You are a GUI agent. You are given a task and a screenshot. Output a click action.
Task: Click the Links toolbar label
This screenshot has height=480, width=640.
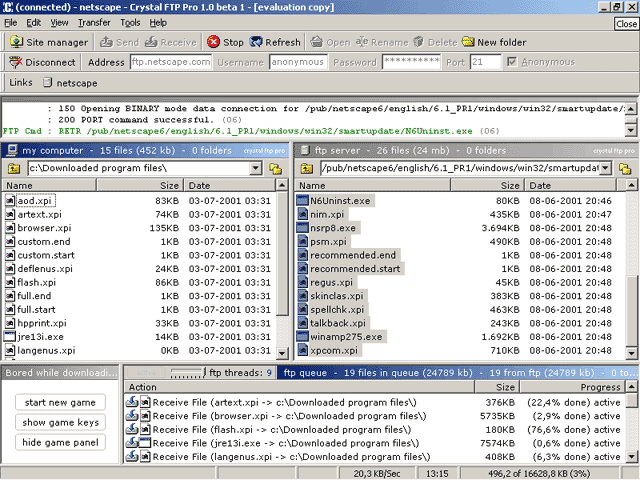tap(21, 82)
